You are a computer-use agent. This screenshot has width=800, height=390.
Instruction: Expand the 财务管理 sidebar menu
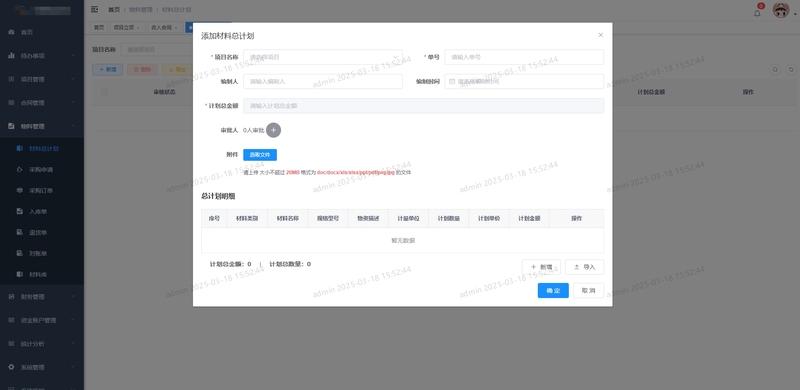[x=42, y=297]
